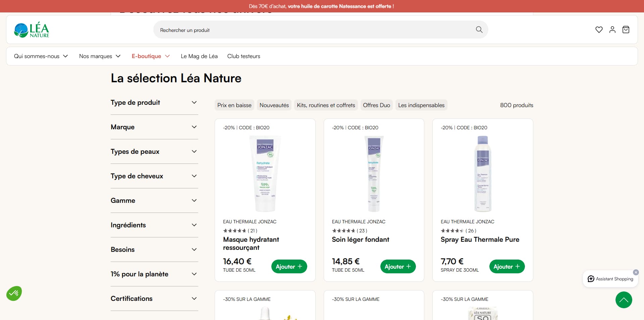The height and width of the screenshot is (320, 644).
Task: Expand the Type de produit filter
Action: [x=154, y=102]
